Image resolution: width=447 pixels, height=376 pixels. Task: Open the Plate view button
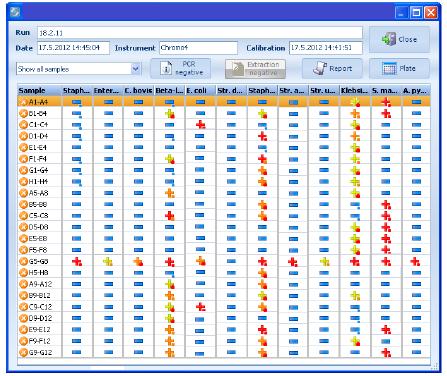tap(399, 68)
